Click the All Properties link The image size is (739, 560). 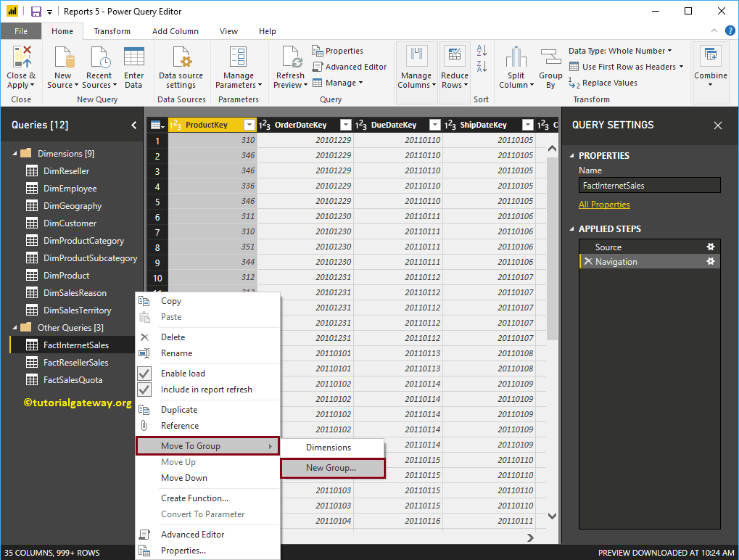click(604, 203)
